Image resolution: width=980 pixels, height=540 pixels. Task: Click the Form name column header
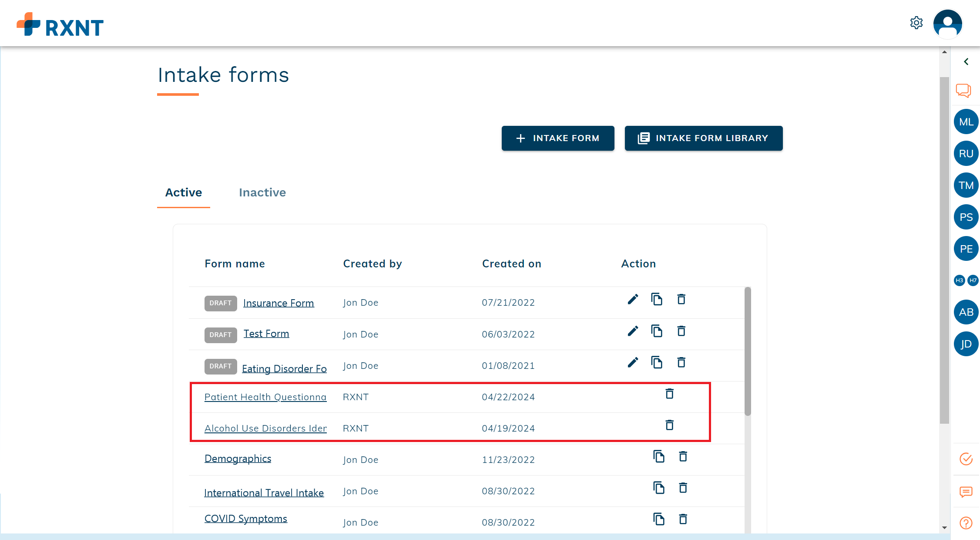[235, 264]
